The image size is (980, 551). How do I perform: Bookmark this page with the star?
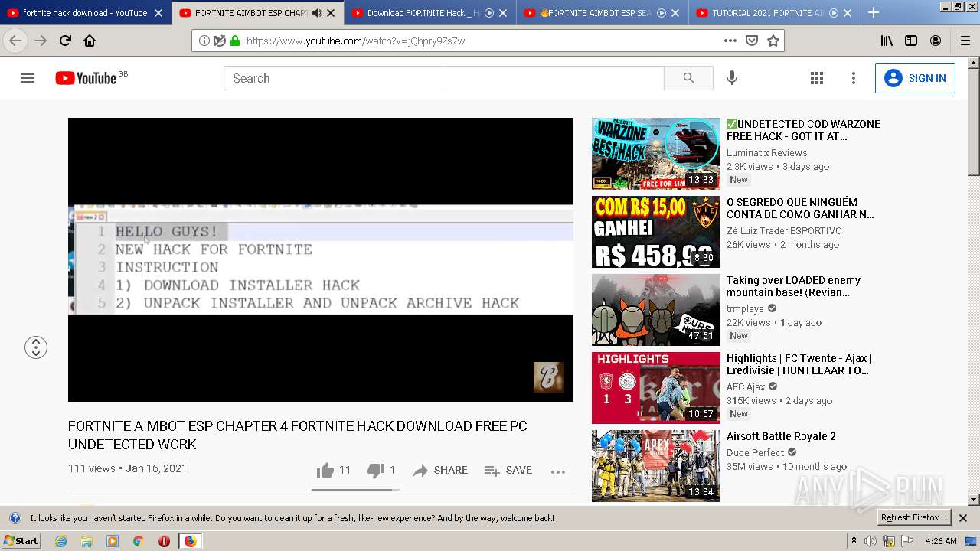(773, 41)
